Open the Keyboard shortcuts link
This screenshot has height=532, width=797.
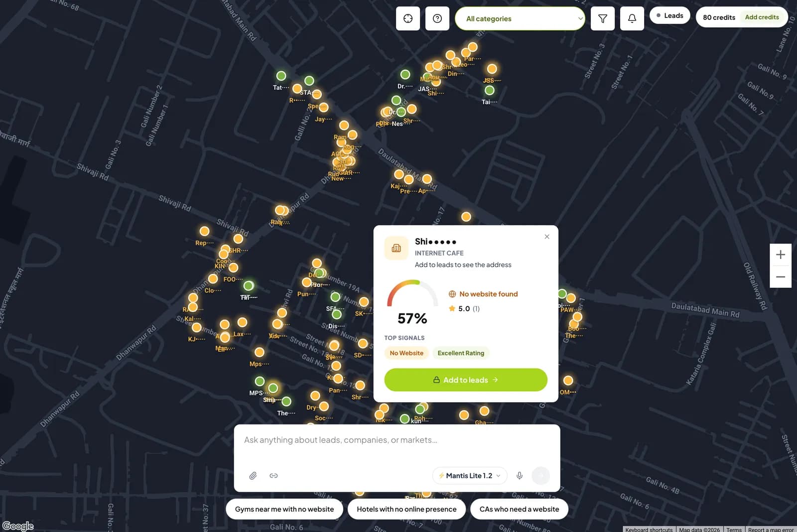[x=649, y=530]
